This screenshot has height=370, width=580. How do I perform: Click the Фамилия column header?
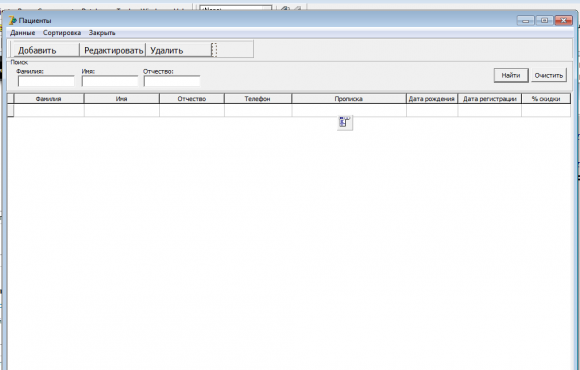tap(49, 99)
